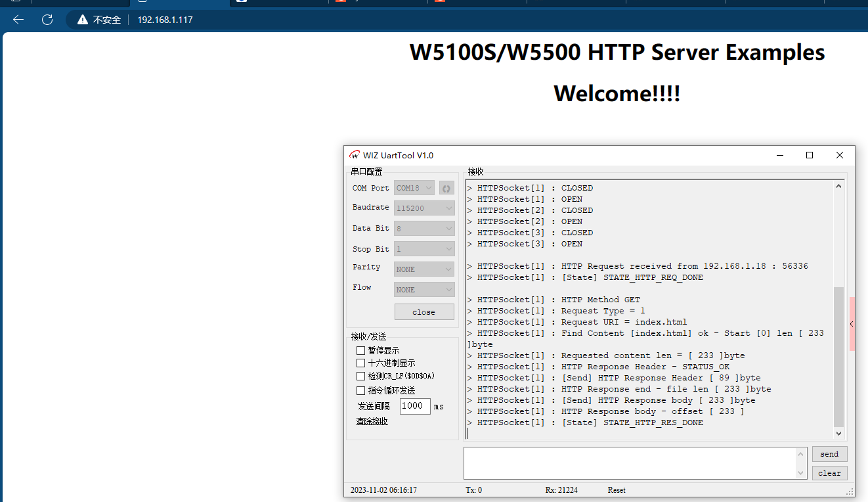
Task: Open the COM Port dropdown
Action: [x=414, y=188]
